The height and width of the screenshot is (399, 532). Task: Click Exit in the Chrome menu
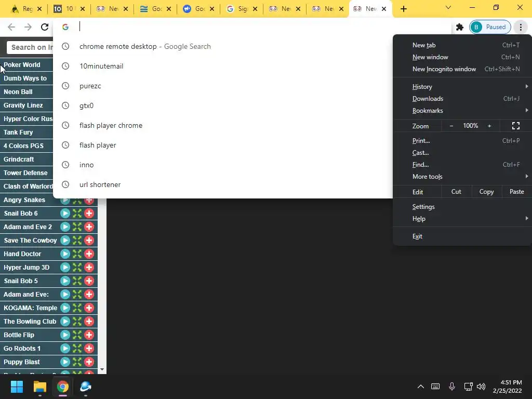click(462, 236)
